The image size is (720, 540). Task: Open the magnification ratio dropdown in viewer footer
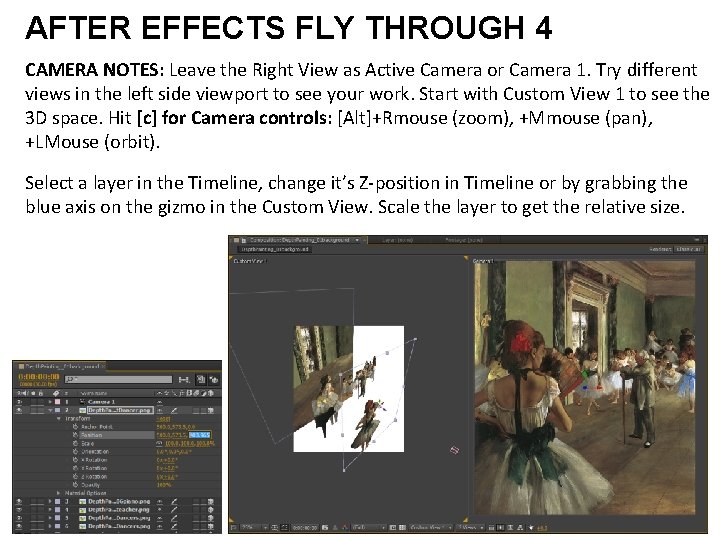(x=254, y=528)
